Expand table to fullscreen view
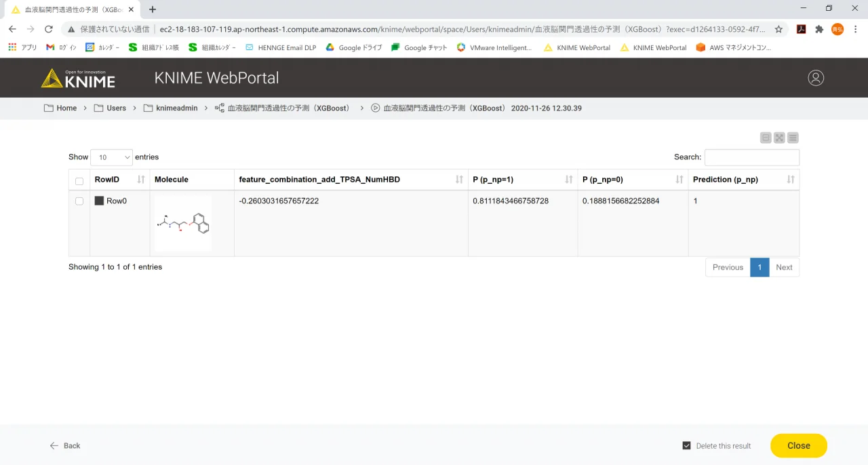This screenshot has width=868, height=465. coord(779,138)
